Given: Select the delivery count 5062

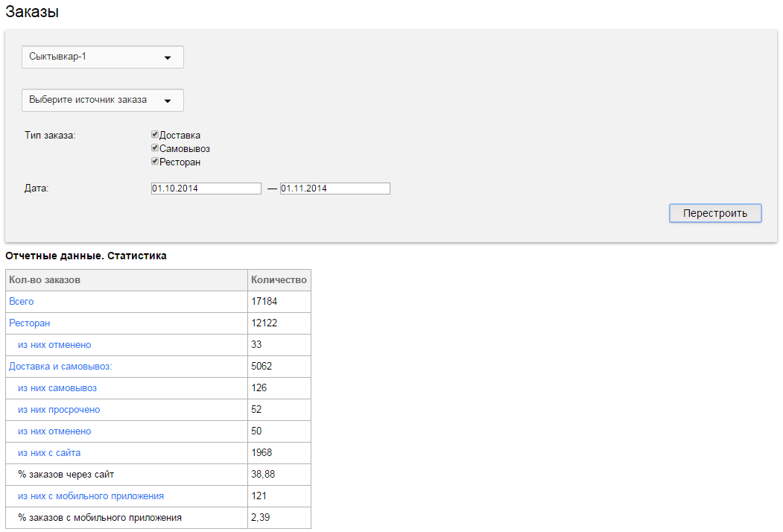Looking at the screenshot, I should tap(261, 366).
